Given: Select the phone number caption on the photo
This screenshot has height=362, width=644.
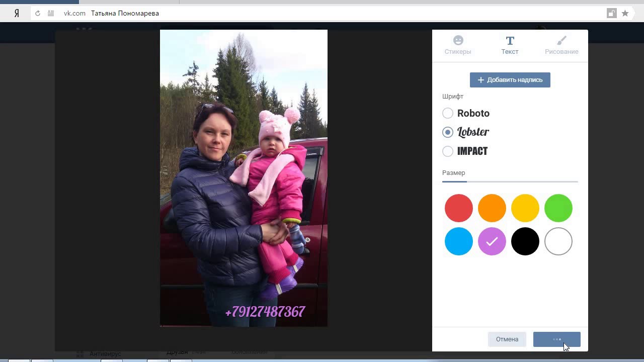Looking at the screenshot, I should tap(265, 312).
